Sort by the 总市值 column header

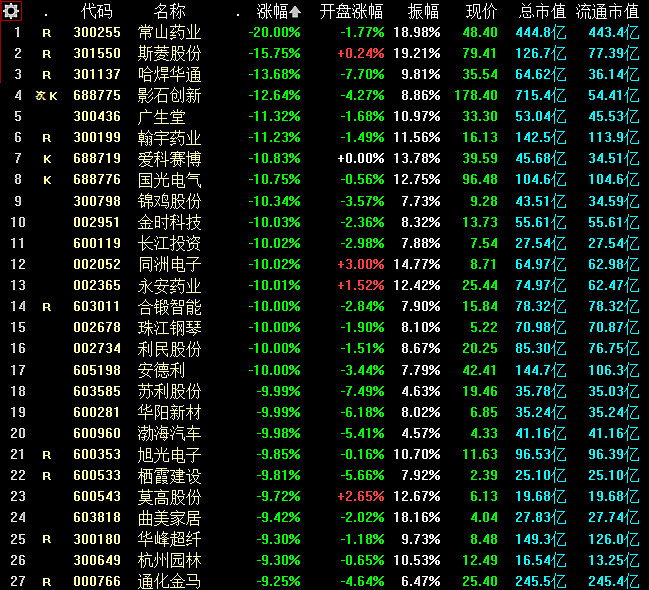point(542,12)
